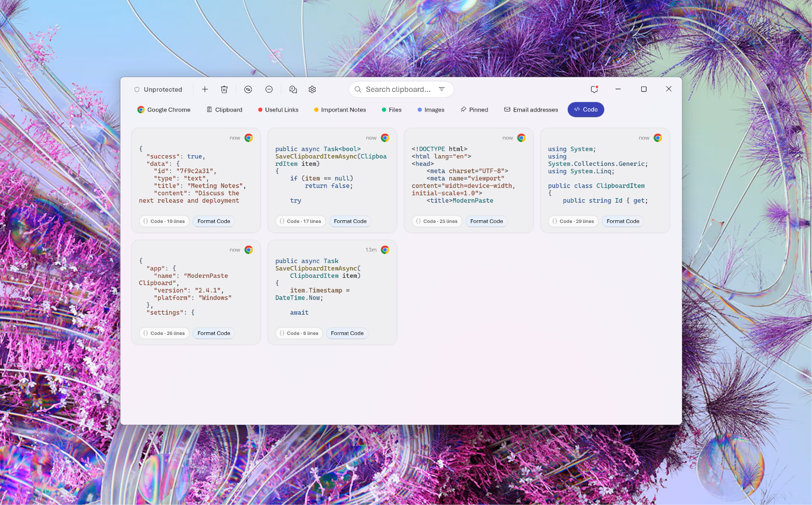
Task: Open settings via the gear icon
Action: tap(312, 89)
